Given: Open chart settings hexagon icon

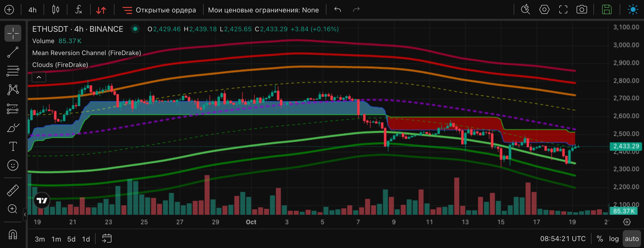Looking at the screenshot, I should click(544, 10).
